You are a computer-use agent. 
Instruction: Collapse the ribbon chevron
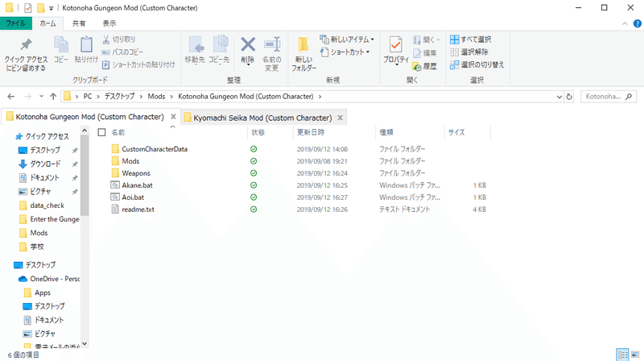(x=625, y=24)
